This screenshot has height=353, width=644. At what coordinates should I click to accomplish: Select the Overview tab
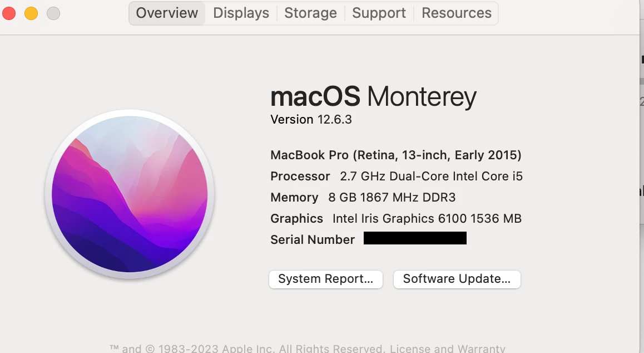(x=167, y=13)
